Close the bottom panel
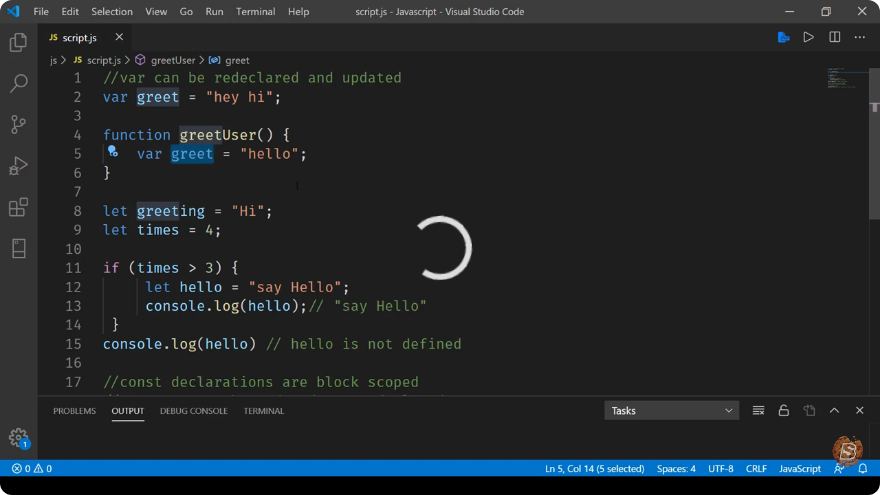The width and height of the screenshot is (880, 495). pos(860,411)
